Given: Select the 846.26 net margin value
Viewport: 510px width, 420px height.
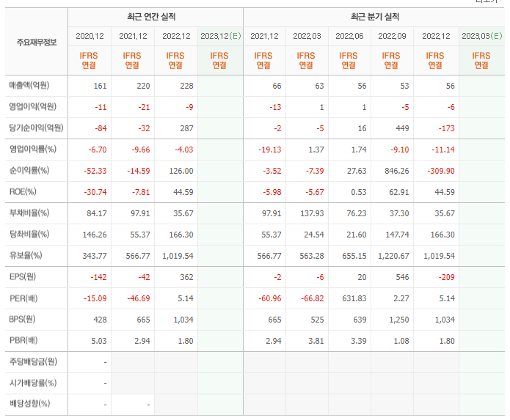Looking at the screenshot, I should [x=396, y=172].
